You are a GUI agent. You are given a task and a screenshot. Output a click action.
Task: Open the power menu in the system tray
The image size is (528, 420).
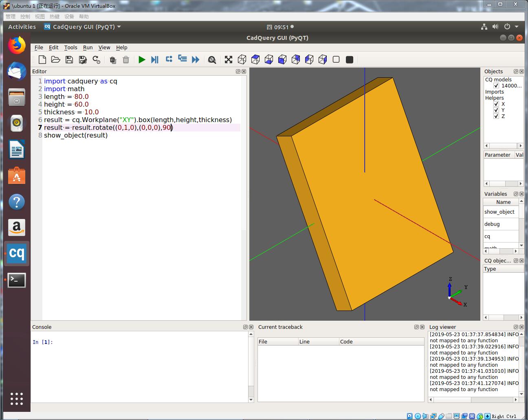pyautogui.click(x=507, y=27)
